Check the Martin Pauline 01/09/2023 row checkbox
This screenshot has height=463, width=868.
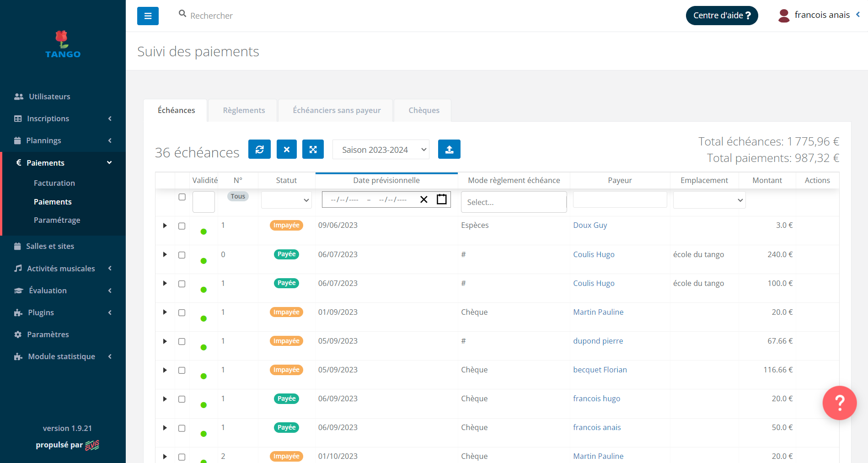182,312
